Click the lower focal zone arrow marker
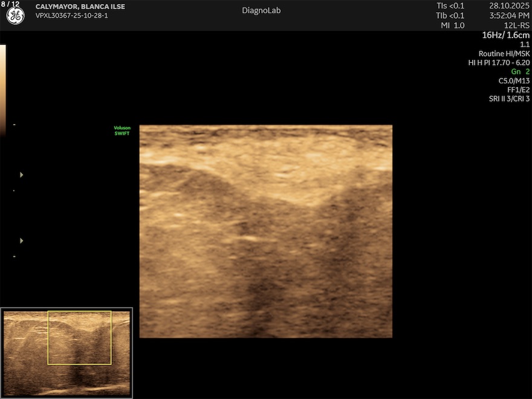The height and width of the screenshot is (399, 532). click(22, 241)
